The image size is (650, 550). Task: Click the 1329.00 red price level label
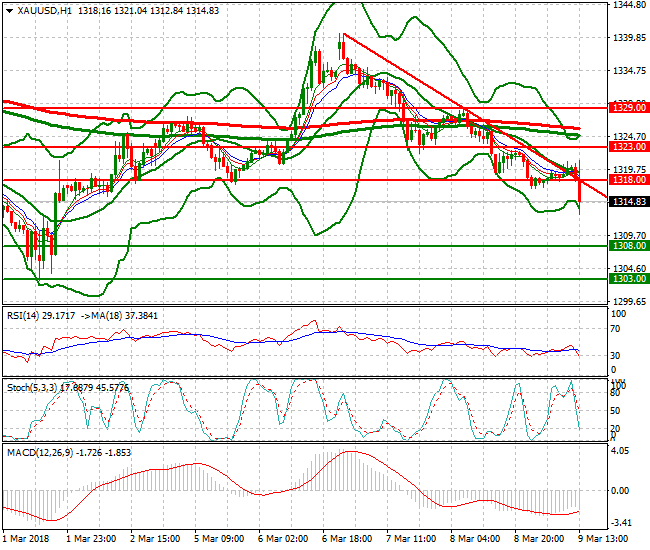point(629,108)
